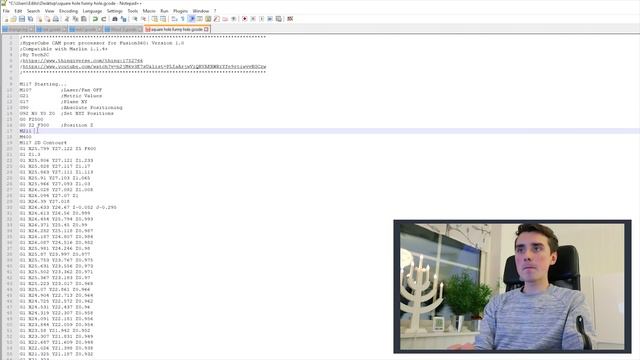Click the ';Laser/Fan OFF' comment

81,90
